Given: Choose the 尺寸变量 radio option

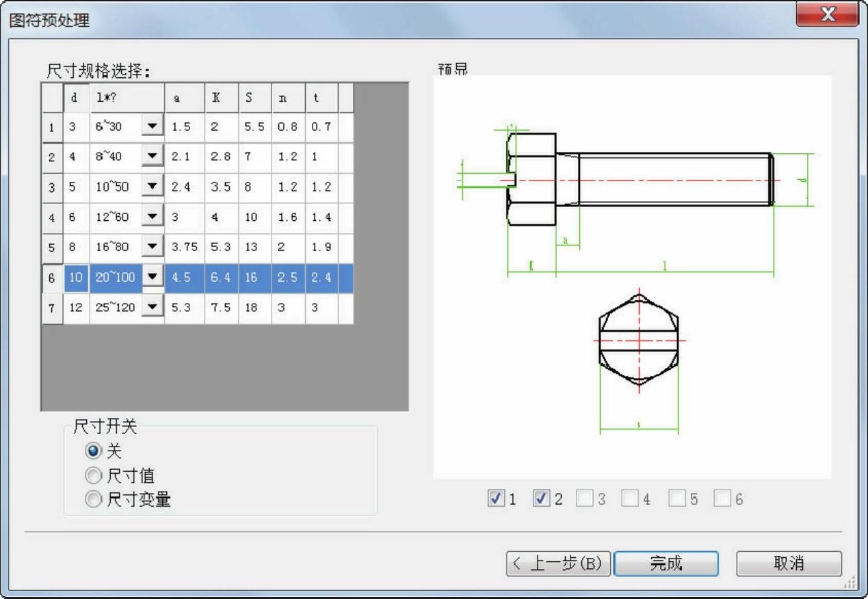Looking at the screenshot, I should [x=93, y=500].
